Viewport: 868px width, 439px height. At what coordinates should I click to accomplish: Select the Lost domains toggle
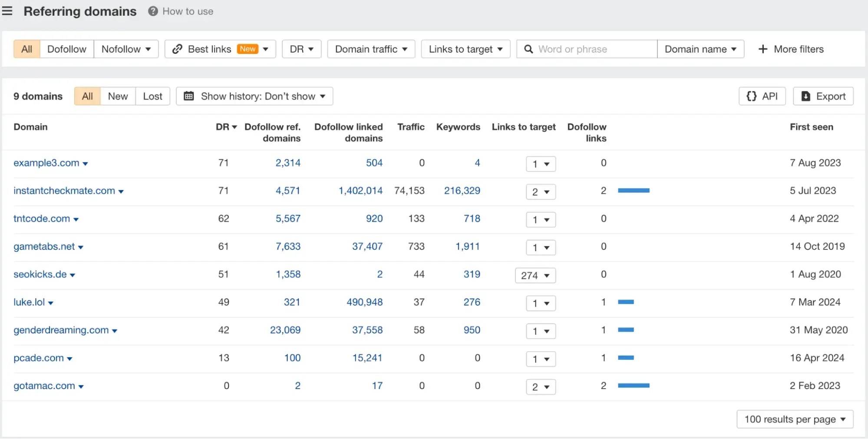pos(152,96)
